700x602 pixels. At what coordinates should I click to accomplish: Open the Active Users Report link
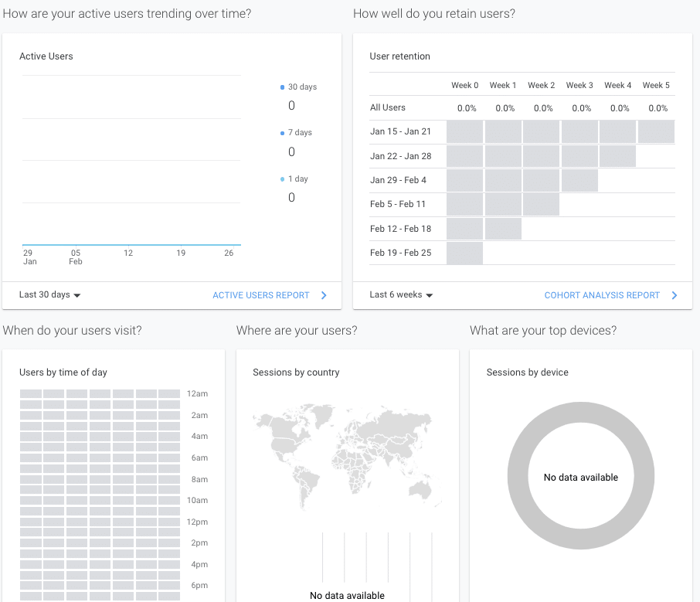point(261,295)
